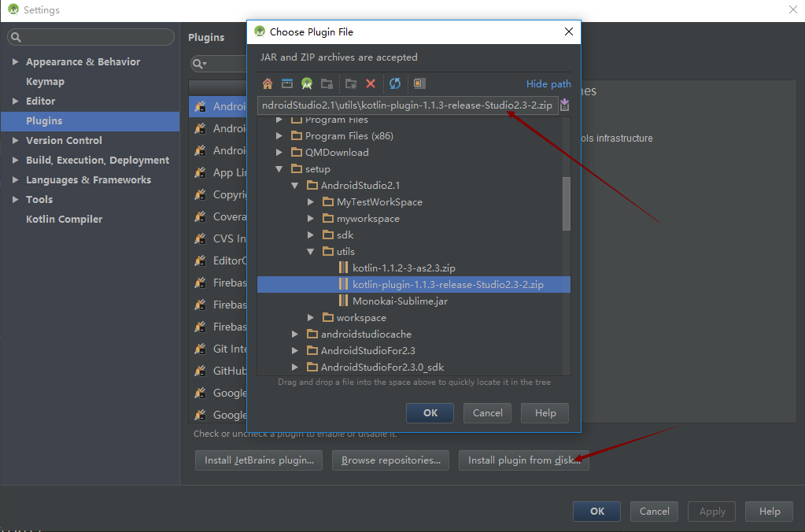Click folder icon of QMDownload directory

click(x=296, y=152)
